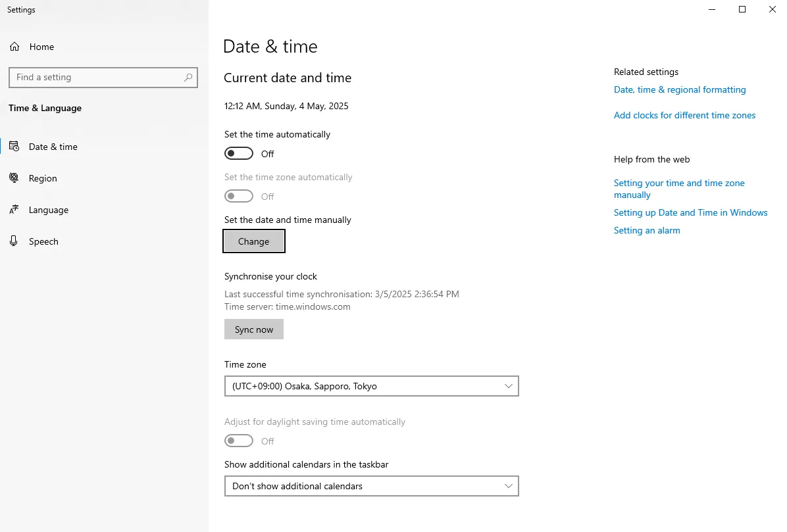This screenshot has width=787, height=532.
Task: Click the Time & Language heading
Action: point(45,108)
